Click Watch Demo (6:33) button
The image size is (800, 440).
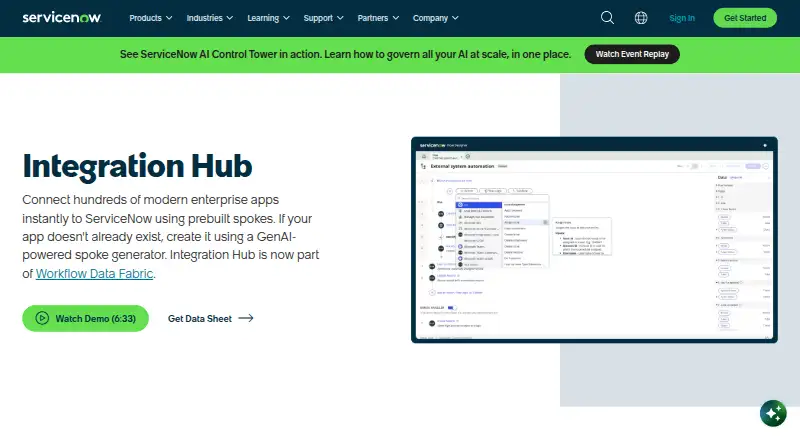click(85, 318)
